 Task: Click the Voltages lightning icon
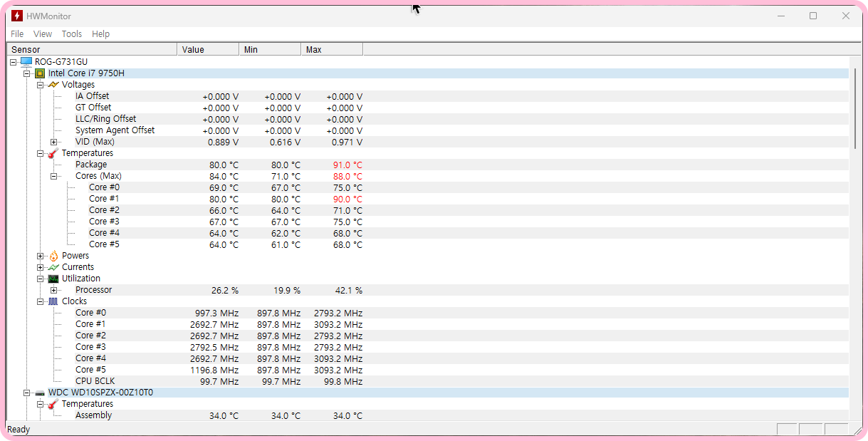pos(53,85)
